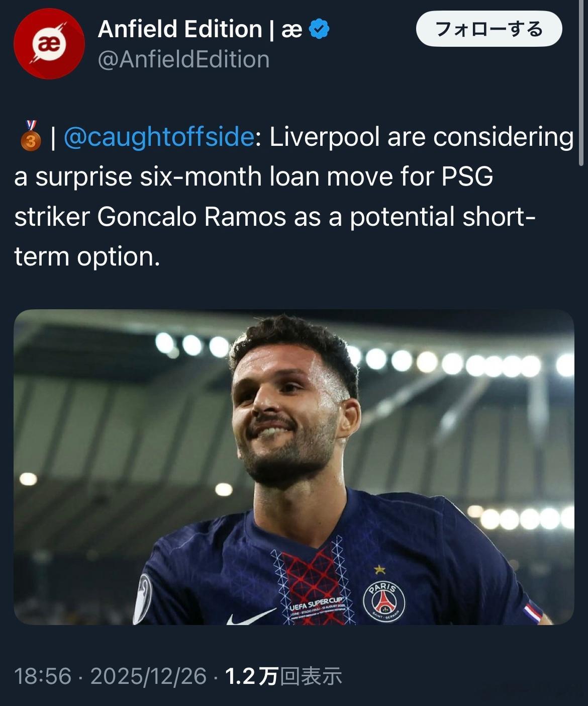Click the French tricolour sleeve trim
Screen dimensions: 588x706
click(532, 612)
